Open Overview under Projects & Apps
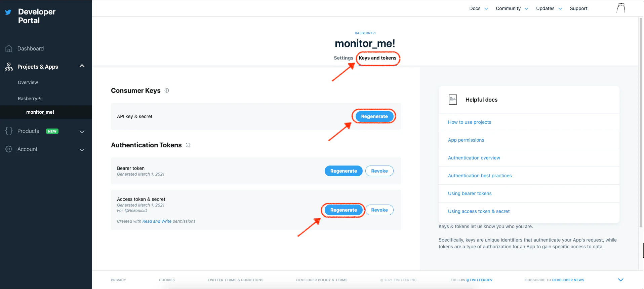644x289 pixels. click(x=28, y=82)
